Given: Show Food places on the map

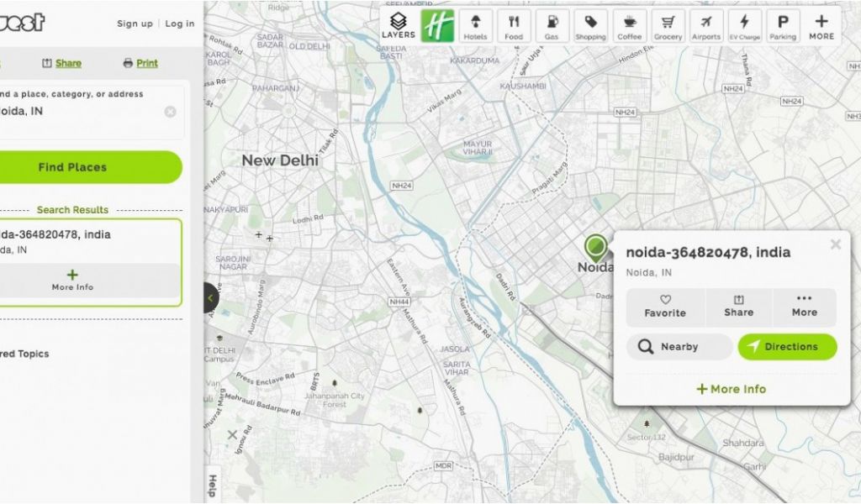Looking at the screenshot, I should [514, 25].
